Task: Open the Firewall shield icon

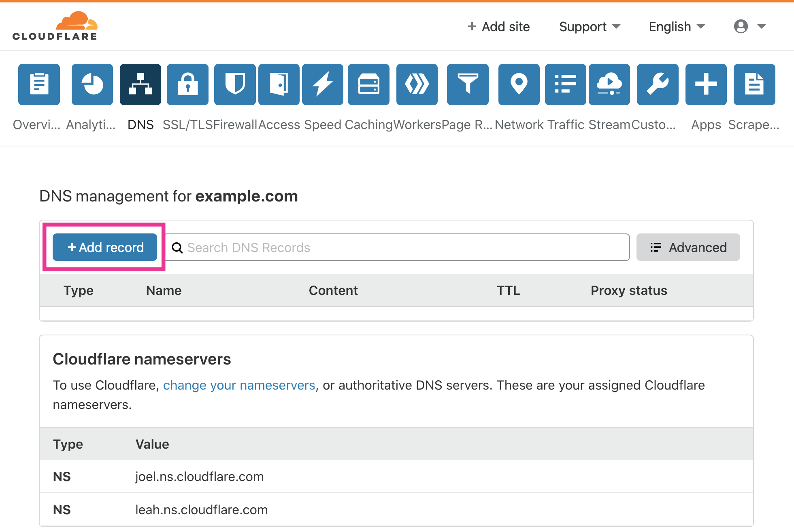Action: 235,85
